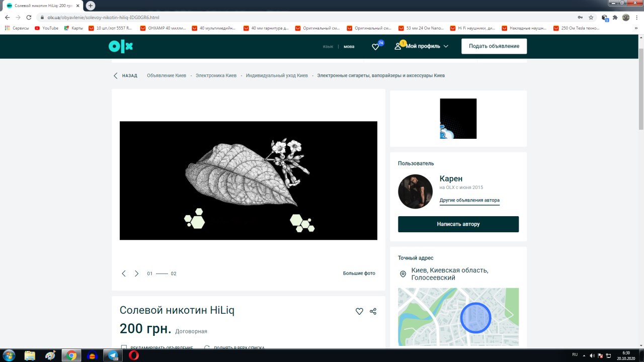The image size is (644, 362).
Task: Open Opera browser from the taskbar
Action: pyautogui.click(x=134, y=355)
